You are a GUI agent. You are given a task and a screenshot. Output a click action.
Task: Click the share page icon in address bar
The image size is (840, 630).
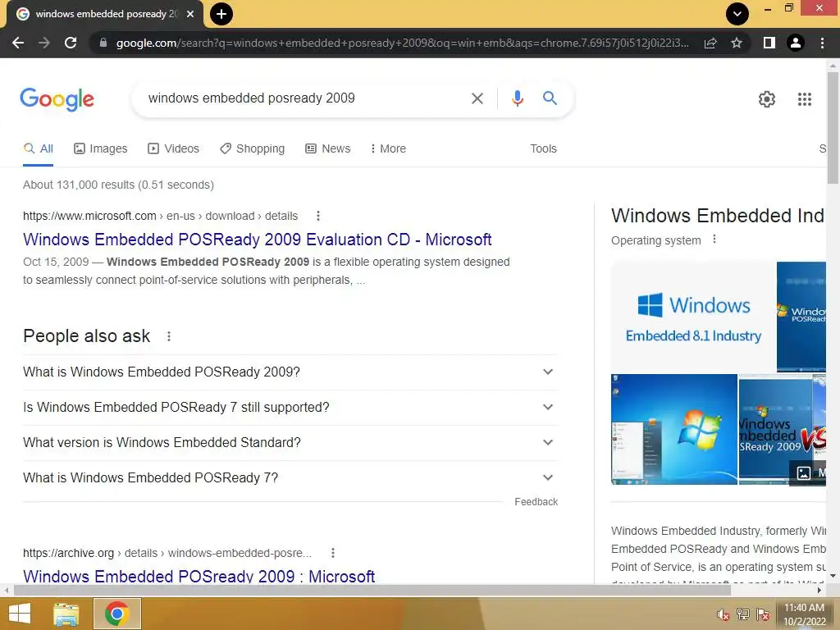710,43
